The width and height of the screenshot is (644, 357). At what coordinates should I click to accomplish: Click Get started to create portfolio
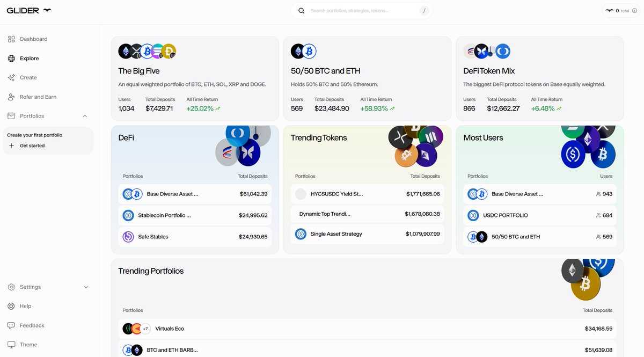pyautogui.click(x=32, y=146)
